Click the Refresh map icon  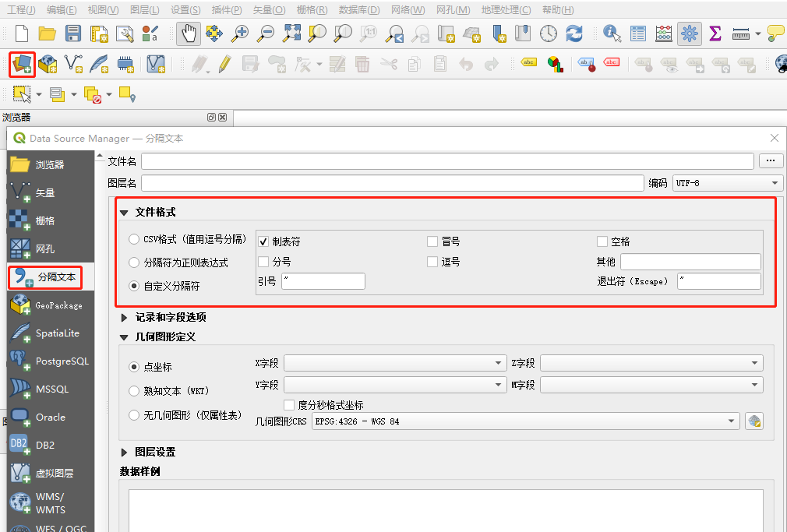pos(574,33)
